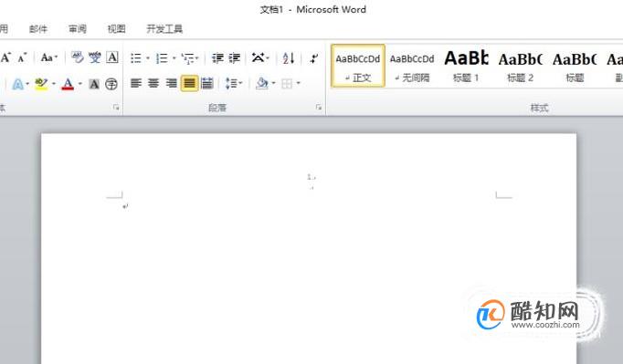Toggle Show/Hide paragraph marks

tap(314, 58)
